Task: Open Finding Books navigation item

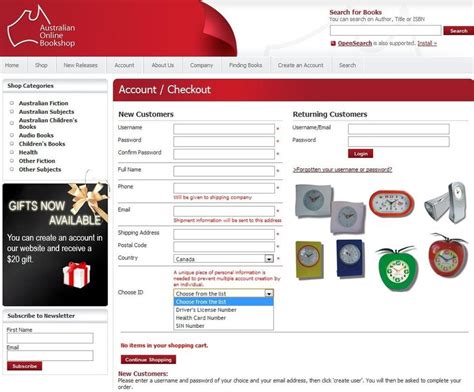Action: [x=245, y=65]
